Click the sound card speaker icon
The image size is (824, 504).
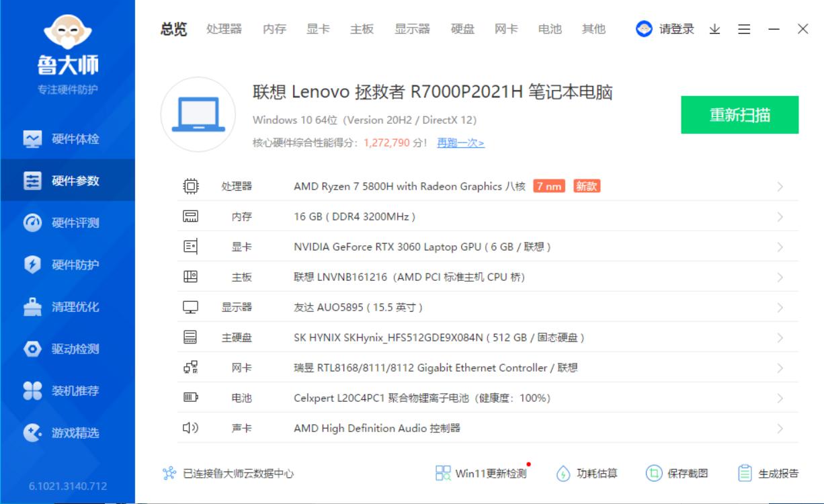point(190,428)
